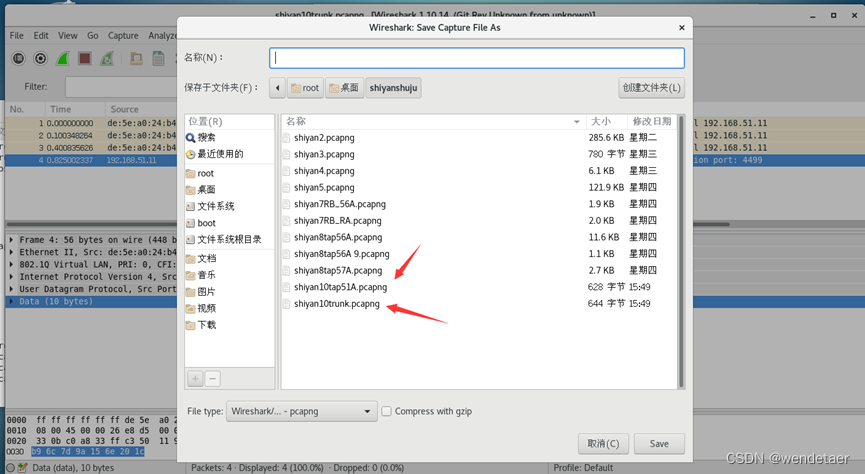The height and width of the screenshot is (474, 865).
Task: Open capture interfaces list in Wireshark toolbar
Action: click(18, 58)
